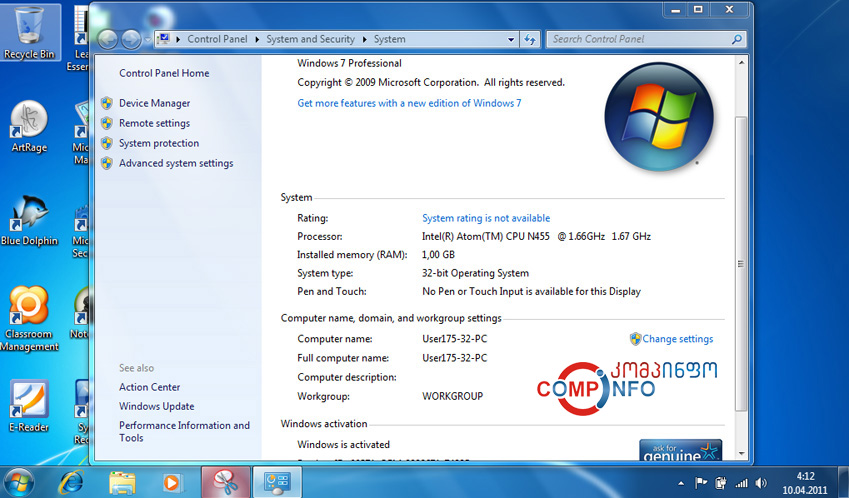The width and height of the screenshot is (849, 498).
Task: Open the recent pages dropdown arrow
Action: (147, 40)
